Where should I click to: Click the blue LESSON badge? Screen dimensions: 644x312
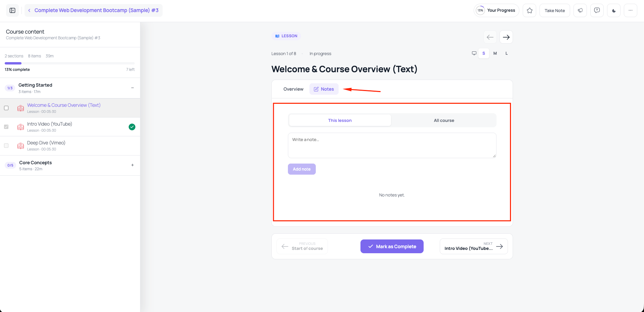[x=286, y=36]
